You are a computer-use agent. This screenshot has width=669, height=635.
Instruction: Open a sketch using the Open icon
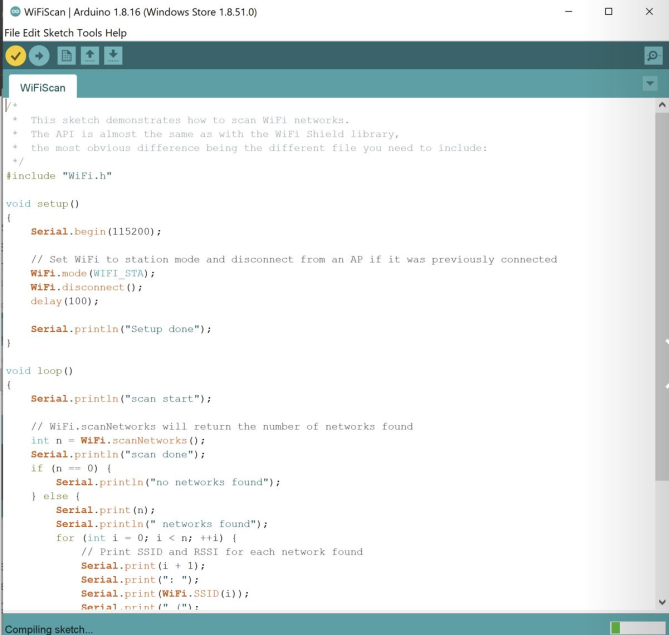point(90,56)
